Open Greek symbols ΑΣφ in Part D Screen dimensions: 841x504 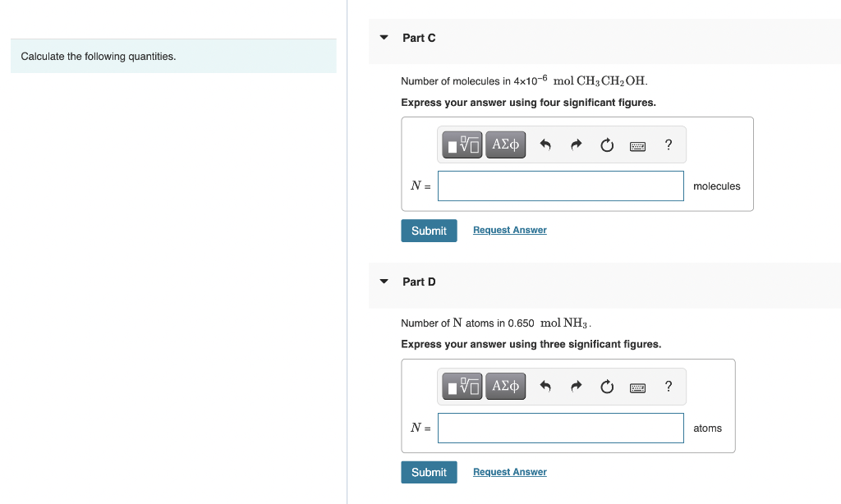[x=505, y=386]
